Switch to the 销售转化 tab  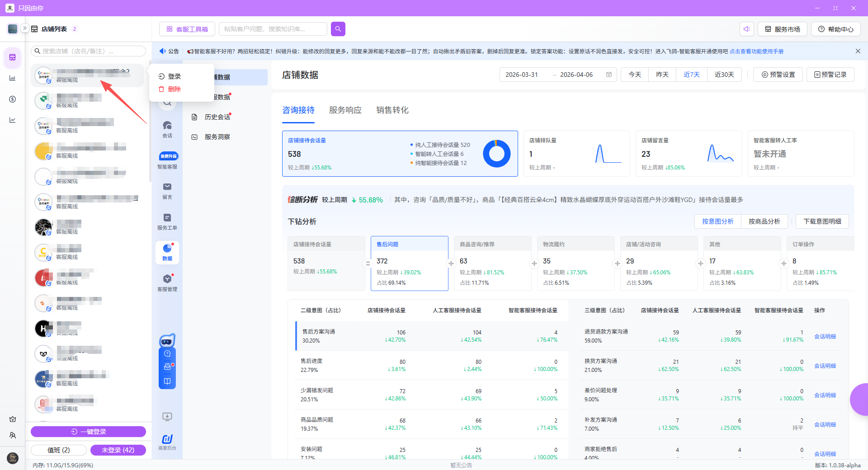[392, 110]
